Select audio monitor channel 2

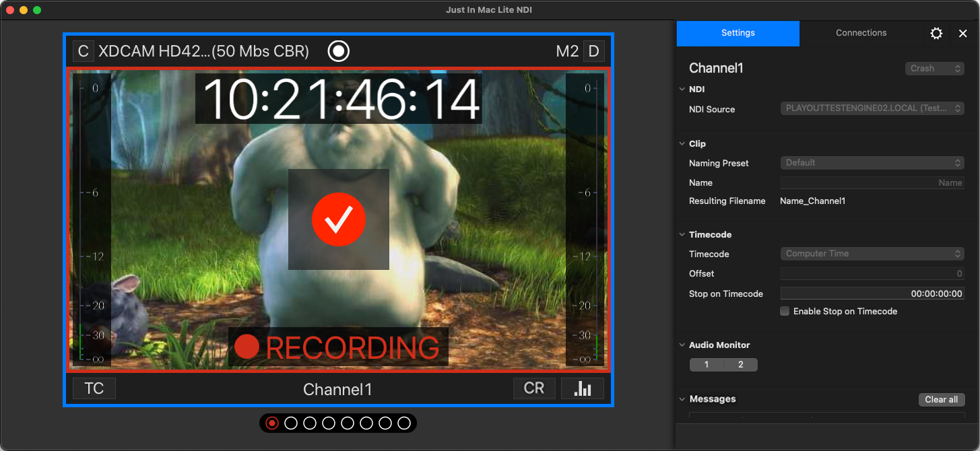coord(741,365)
